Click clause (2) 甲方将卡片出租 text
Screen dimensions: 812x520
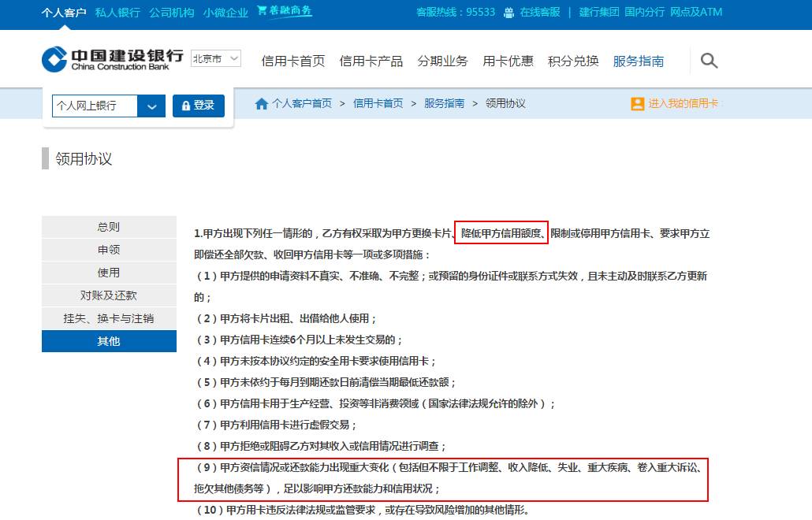[286, 319]
